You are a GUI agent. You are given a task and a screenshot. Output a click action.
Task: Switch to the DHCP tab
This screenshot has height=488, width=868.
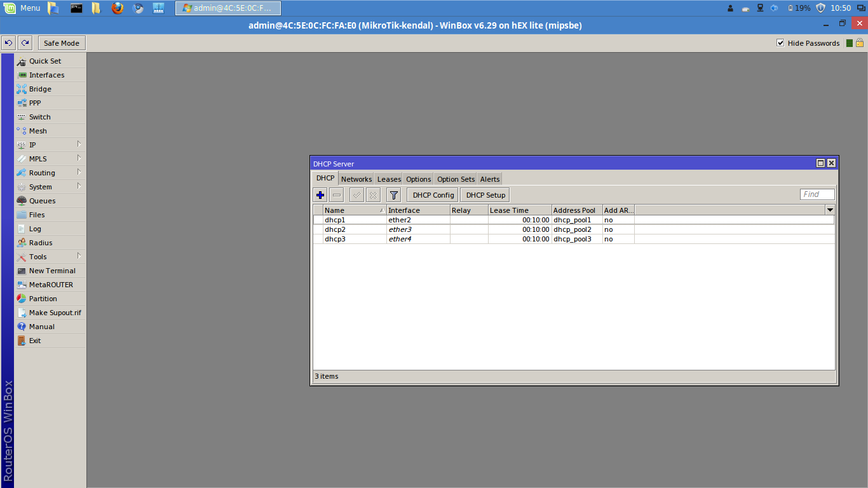click(x=325, y=179)
